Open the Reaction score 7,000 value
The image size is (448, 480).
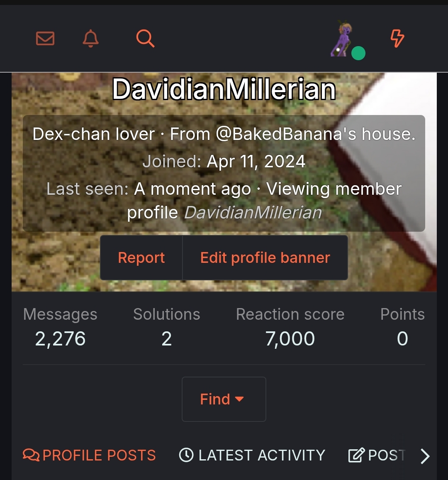(x=290, y=338)
